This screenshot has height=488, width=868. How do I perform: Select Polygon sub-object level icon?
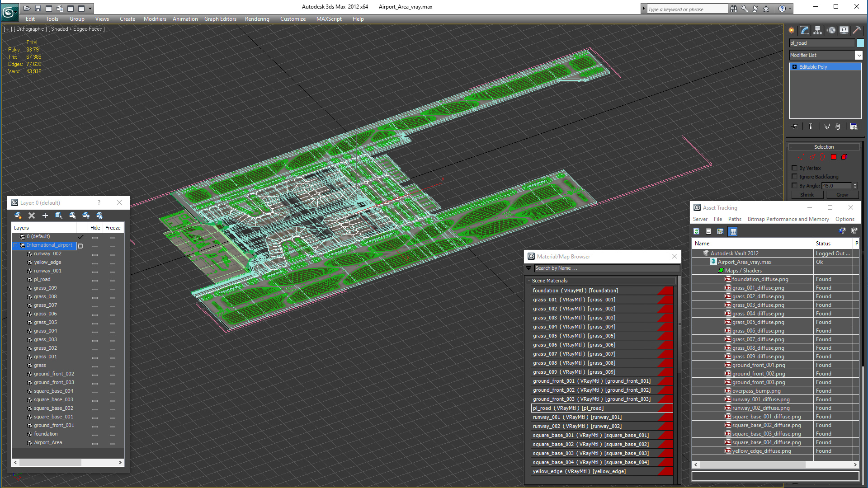pyautogui.click(x=834, y=157)
